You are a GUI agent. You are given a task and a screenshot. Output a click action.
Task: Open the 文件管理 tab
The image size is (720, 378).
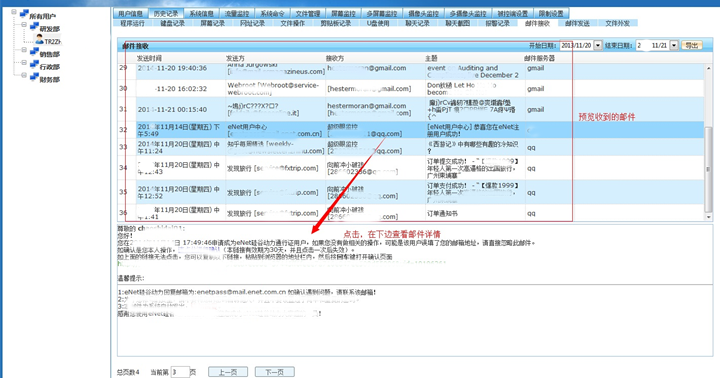pos(308,13)
